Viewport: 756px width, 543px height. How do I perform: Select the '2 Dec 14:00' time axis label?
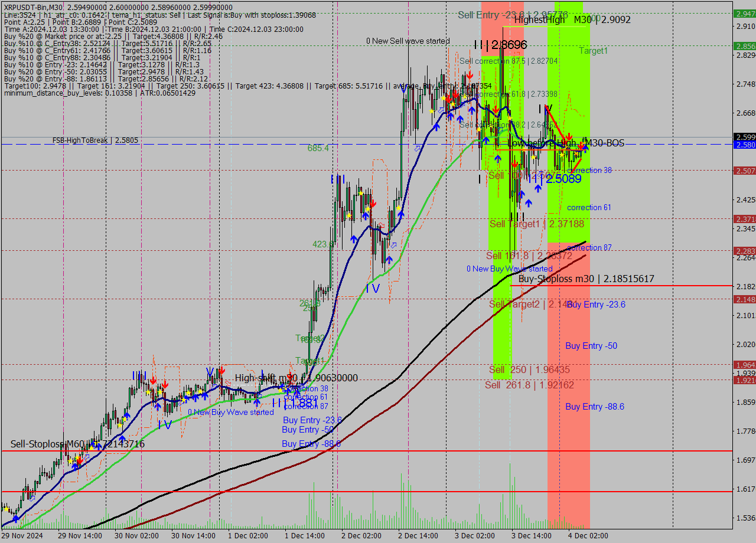click(418, 536)
